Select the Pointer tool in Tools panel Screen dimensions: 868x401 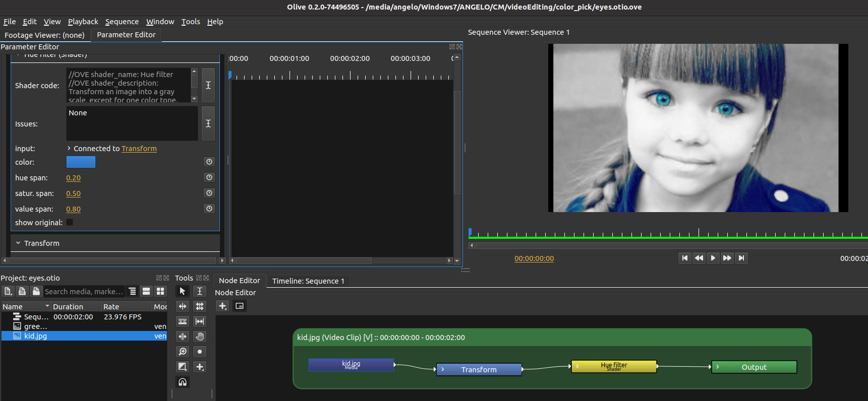[183, 291]
